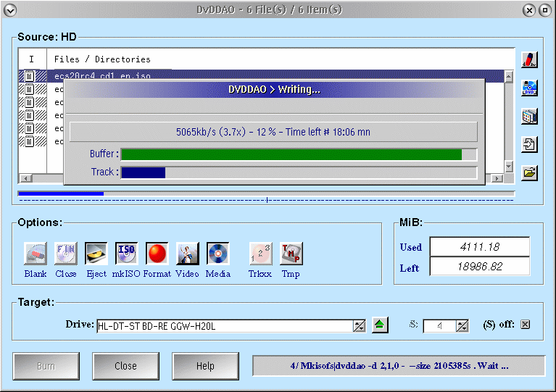This screenshot has height=392, width=556.
Task: Click the Used MiB value field
Action: (x=480, y=246)
